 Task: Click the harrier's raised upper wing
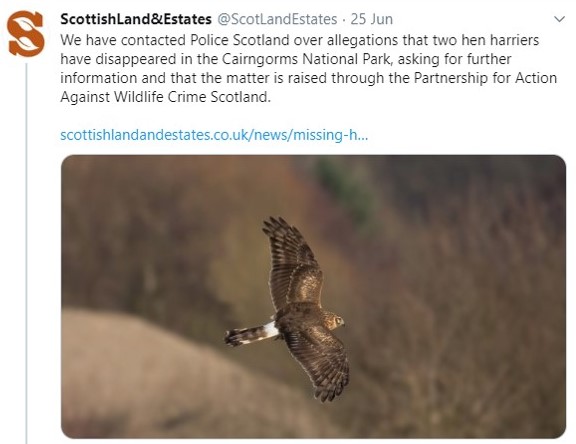pyautogui.click(x=292, y=263)
